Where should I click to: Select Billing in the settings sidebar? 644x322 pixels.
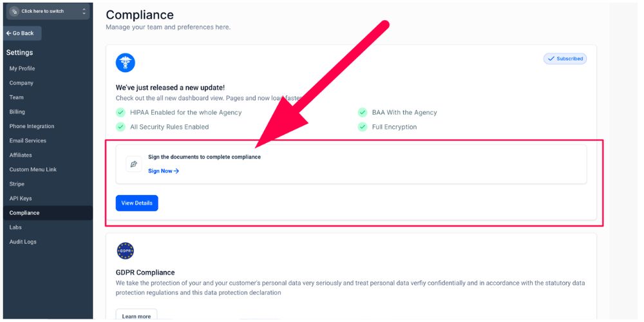tap(17, 112)
